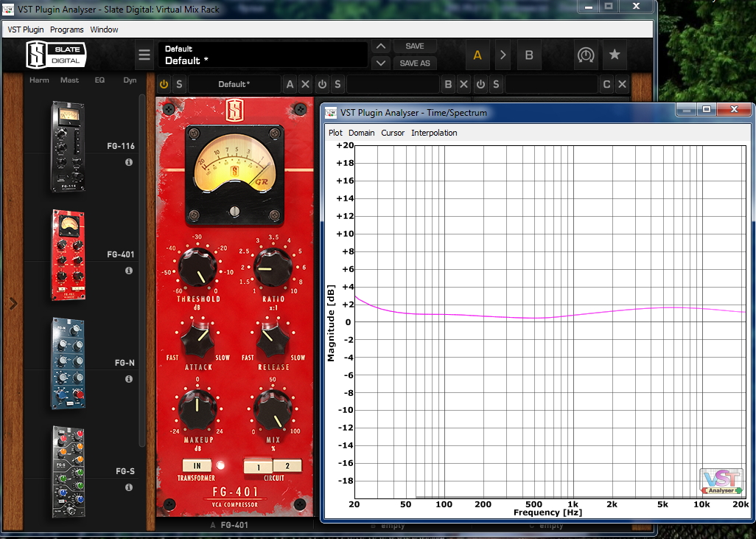Switch to the A comparison setting
756x539 pixels.
[x=477, y=55]
